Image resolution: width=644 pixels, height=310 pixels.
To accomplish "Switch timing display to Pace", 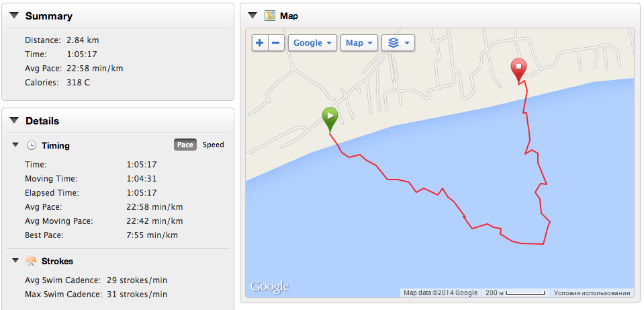I will click(185, 145).
